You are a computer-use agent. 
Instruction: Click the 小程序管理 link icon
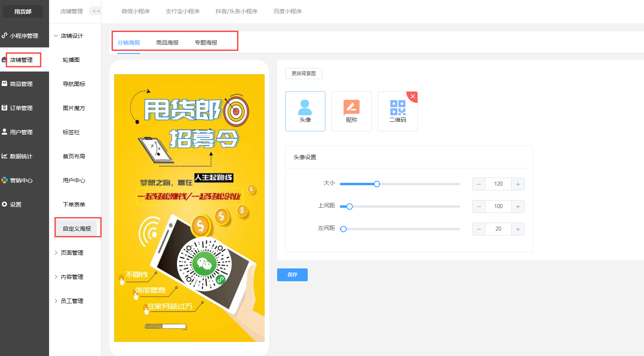[x=4, y=35]
